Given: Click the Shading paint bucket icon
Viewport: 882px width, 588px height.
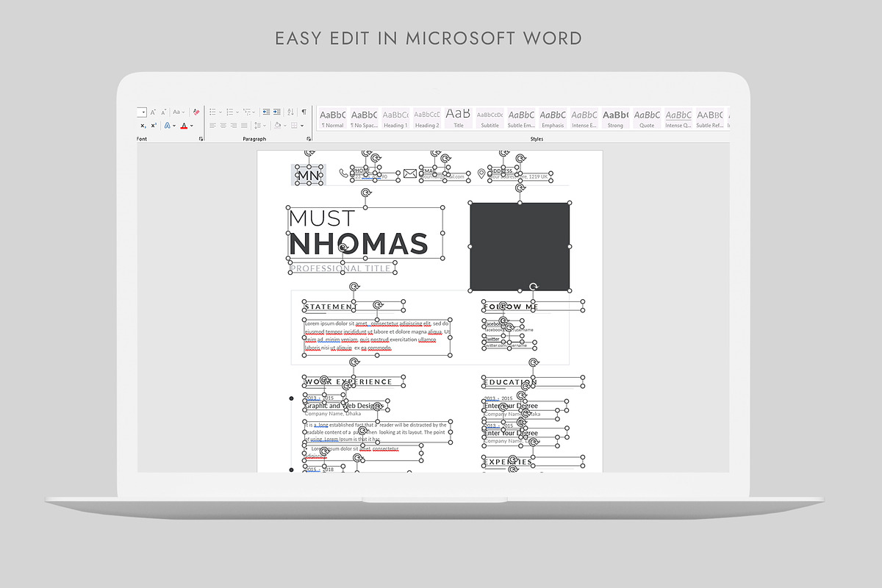Looking at the screenshot, I should pos(278,126).
